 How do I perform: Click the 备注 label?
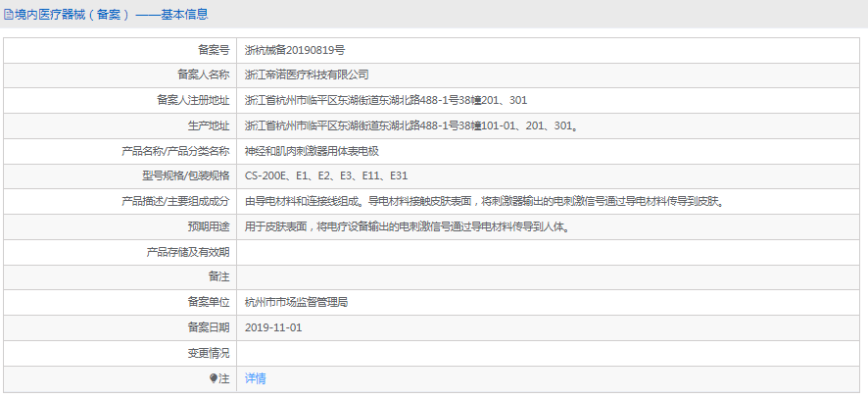[219, 277]
